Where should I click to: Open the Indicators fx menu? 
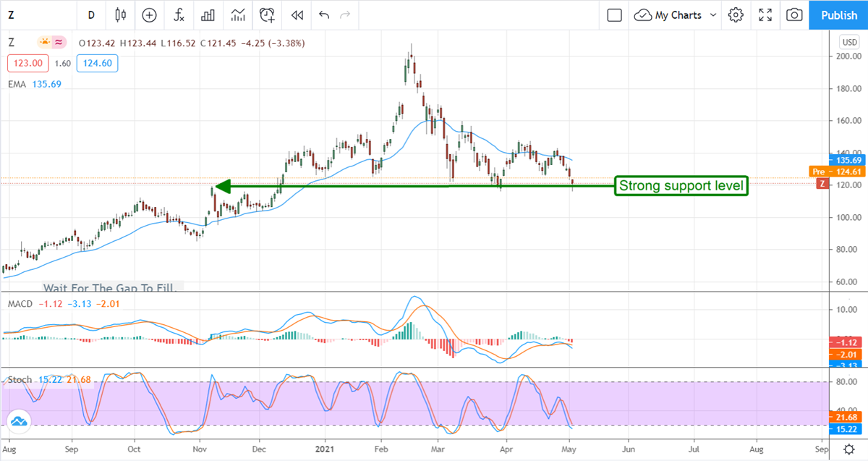[178, 14]
